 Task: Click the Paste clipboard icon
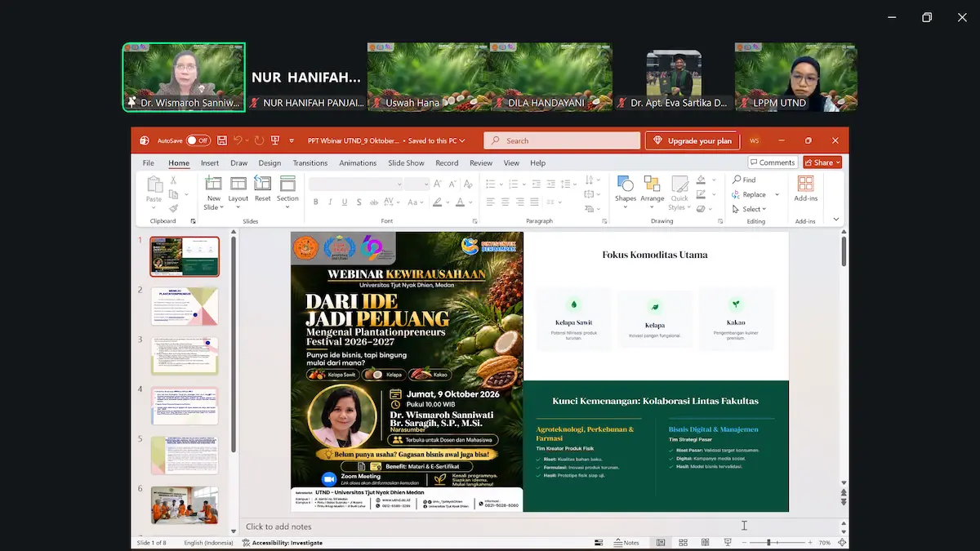pyautogui.click(x=154, y=184)
